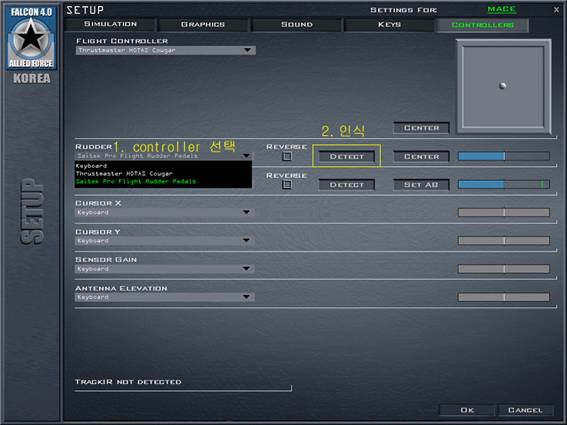Click the joystick position test box
Screen dimensions: 567x425
[504, 86]
